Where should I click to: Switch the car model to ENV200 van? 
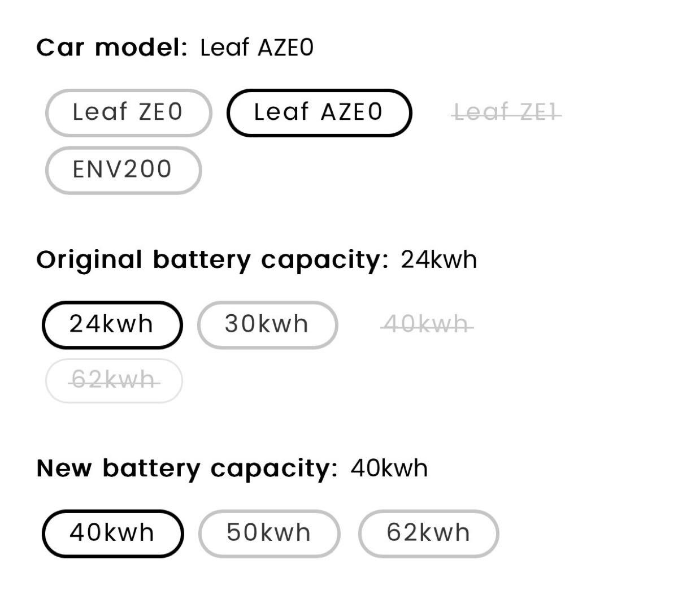coord(123,170)
